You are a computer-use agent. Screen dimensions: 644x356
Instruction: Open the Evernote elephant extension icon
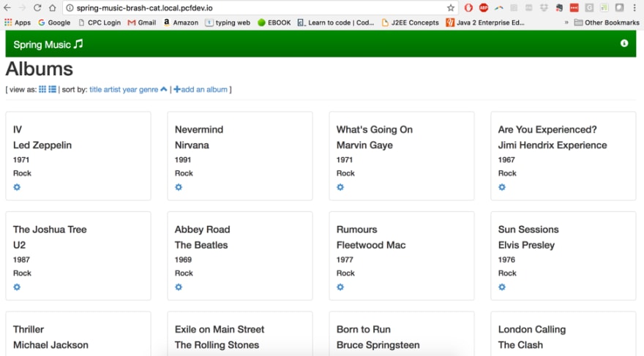[559, 8]
